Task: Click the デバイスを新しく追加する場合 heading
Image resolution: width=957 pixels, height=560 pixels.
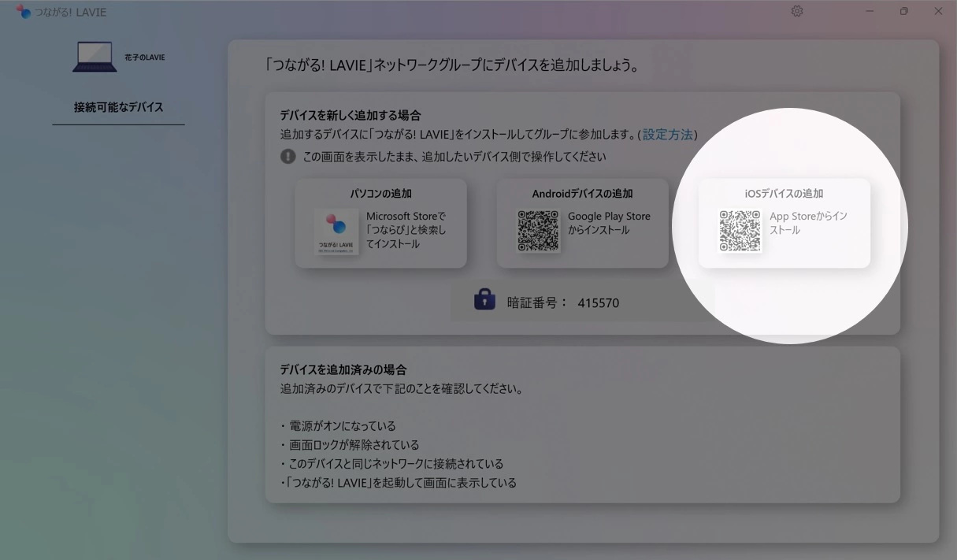Action: (351, 116)
